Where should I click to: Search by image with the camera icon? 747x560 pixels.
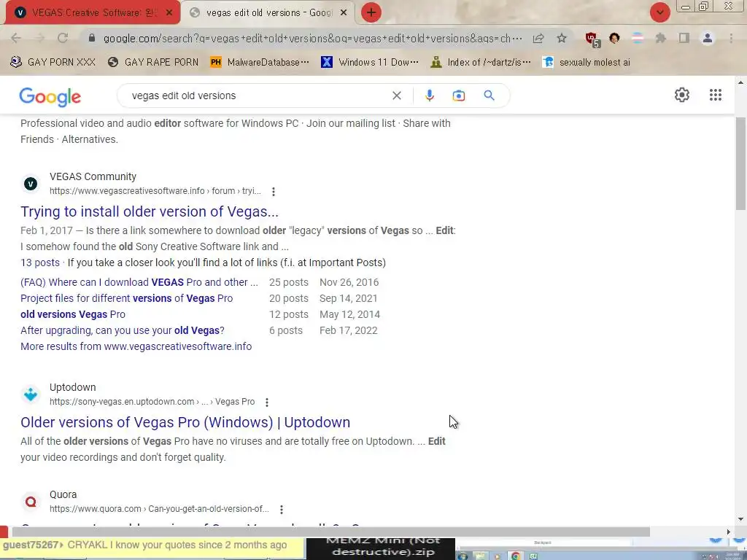(x=458, y=96)
